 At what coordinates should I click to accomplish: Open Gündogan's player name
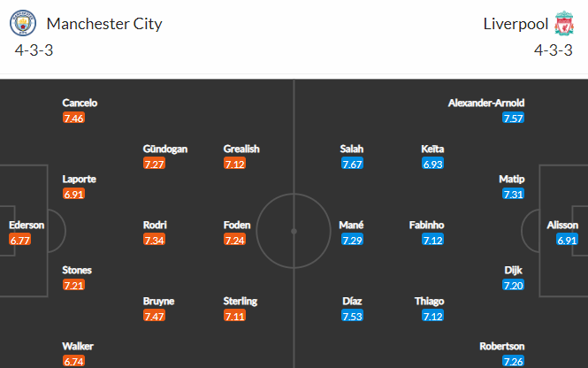165,149
